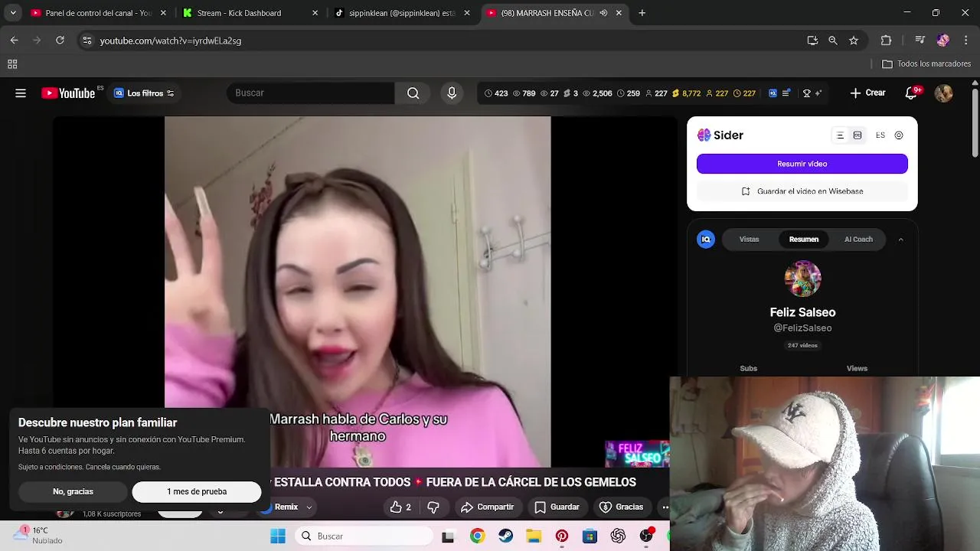Open the site info icon by the URL
This screenshot has height=551, width=980.
87,41
